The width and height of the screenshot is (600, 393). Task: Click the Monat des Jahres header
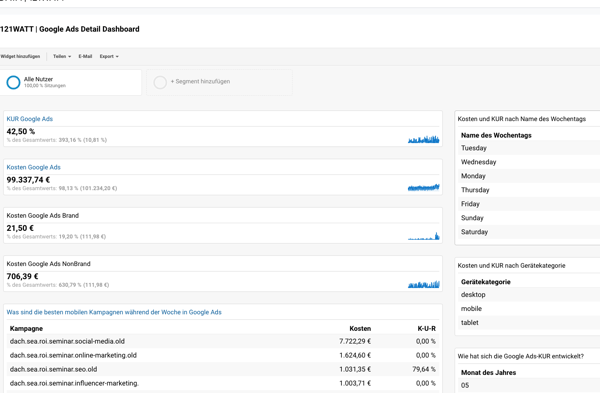click(x=488, y=372)
